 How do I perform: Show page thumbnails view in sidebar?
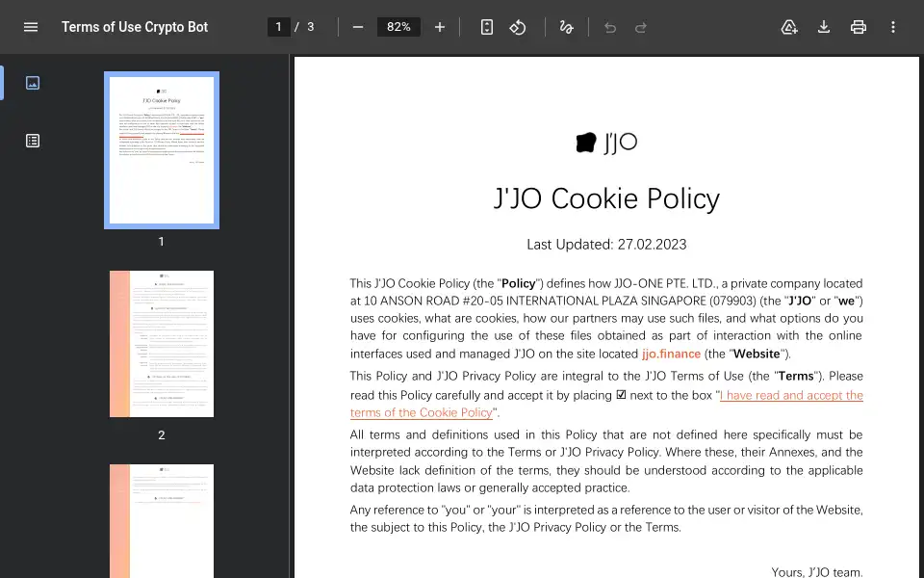click(x=33, y=83)
